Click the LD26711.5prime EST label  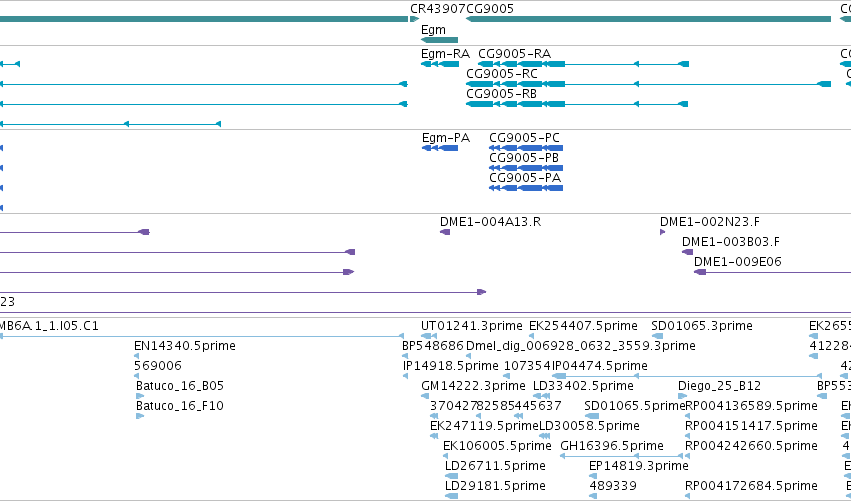coord(495,466)
